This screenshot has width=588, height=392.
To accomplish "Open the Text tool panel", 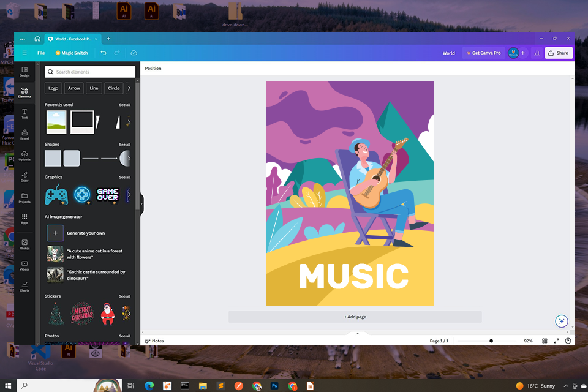I will coord(24,114).
